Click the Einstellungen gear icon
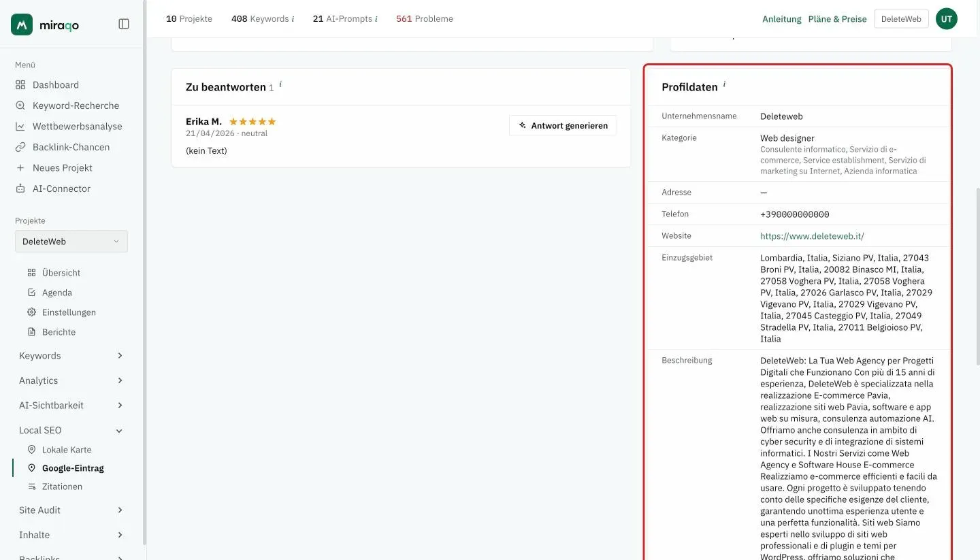Screen dimensions: 980x560 31,312
